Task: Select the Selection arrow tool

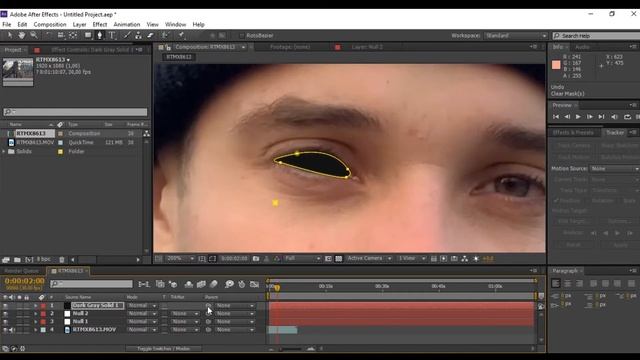Action: (x=9, y=36)
